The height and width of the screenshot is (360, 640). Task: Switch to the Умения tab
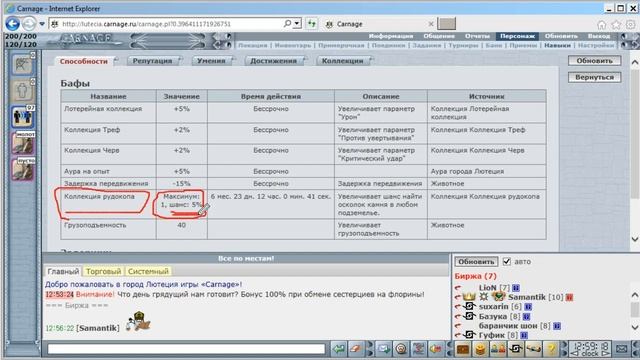pos(211,61)
